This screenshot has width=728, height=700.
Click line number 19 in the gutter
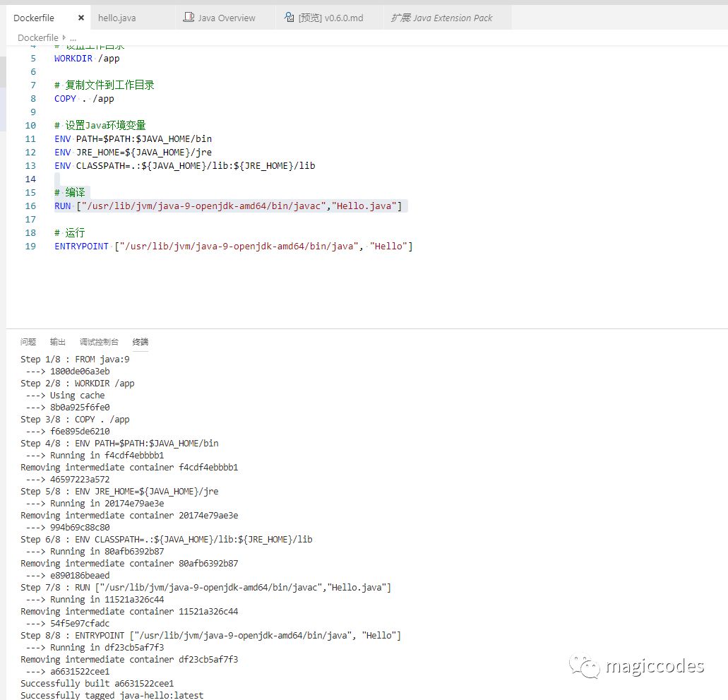(x=30, y=247)
